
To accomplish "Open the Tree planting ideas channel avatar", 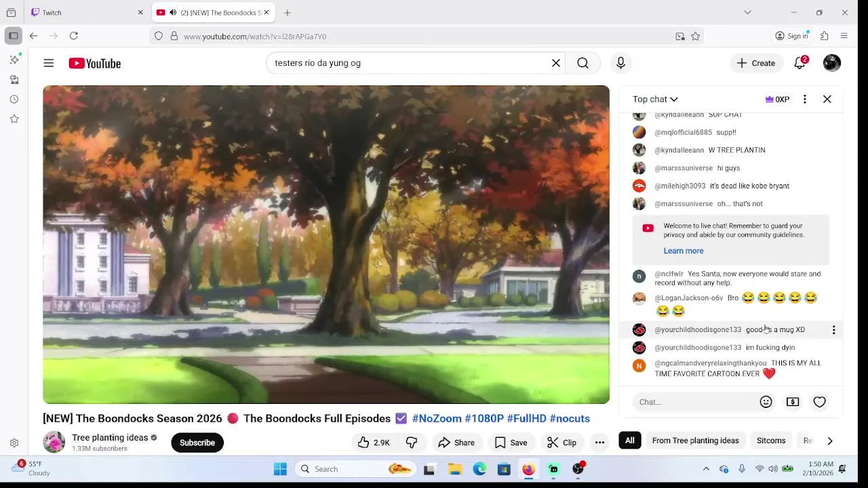I will (x=54, y=443).
